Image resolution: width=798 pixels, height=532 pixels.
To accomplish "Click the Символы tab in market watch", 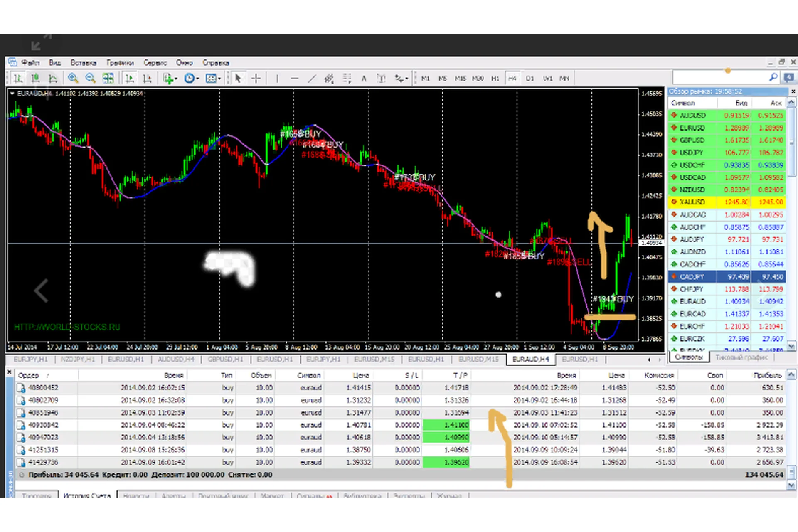I will (x=689, y=357).
